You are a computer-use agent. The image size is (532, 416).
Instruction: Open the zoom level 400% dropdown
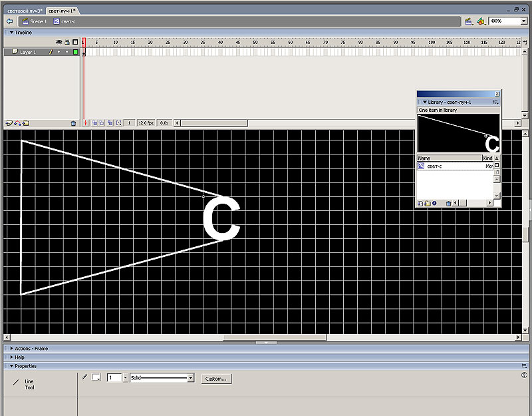(523, 21)
